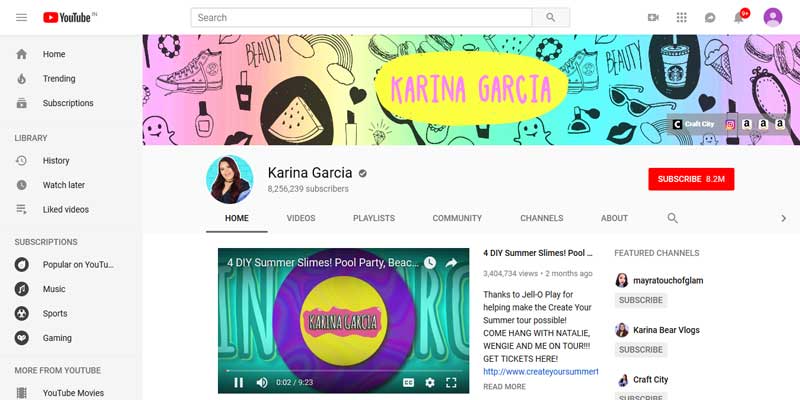Open Subscriptions in sidebar

tap(70, 103)
